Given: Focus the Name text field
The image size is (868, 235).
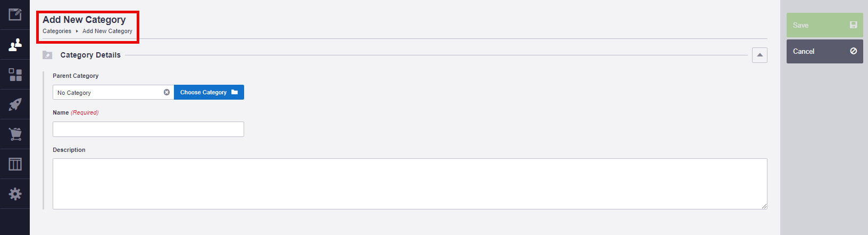Looking at the screenshot, I should 148,129.
